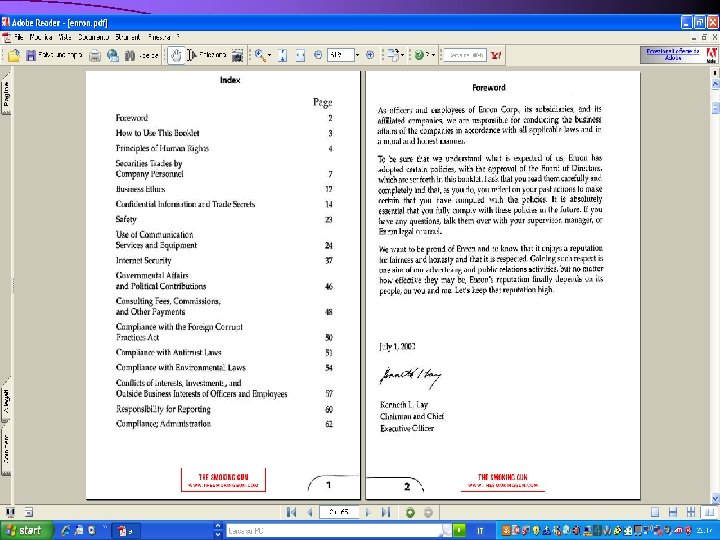
Task: Click the 'Business Ethics' index entry
Action: (140, 189)
